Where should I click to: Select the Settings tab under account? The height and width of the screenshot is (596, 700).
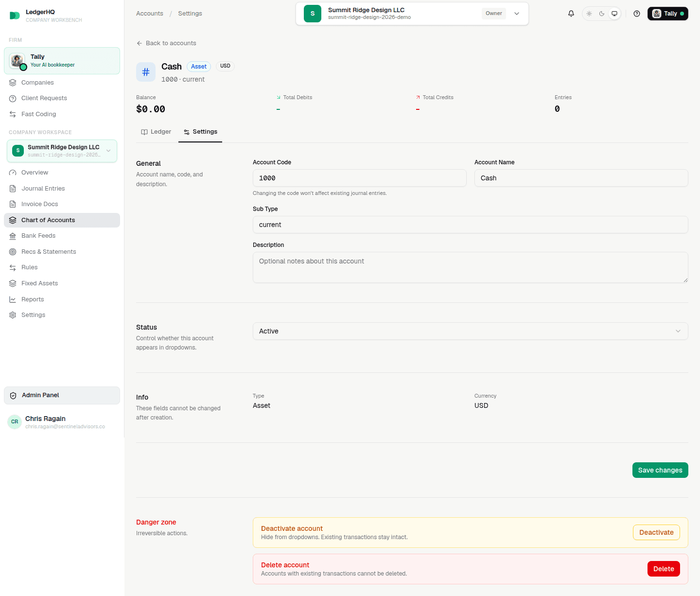pyautogui.click(x=200, y=132)
